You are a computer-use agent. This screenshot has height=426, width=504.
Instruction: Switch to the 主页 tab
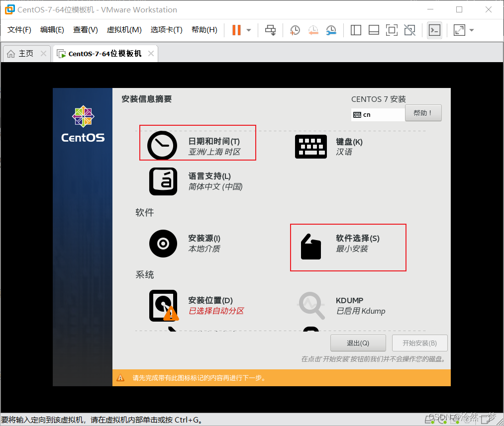pyautogui.click(x=26, y=54)
